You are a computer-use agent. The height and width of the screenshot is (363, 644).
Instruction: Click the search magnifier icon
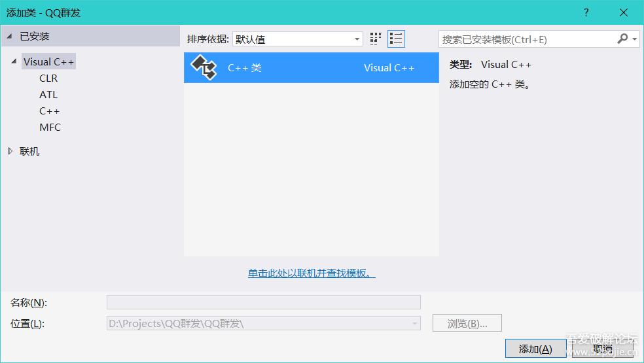coord(622,39)
